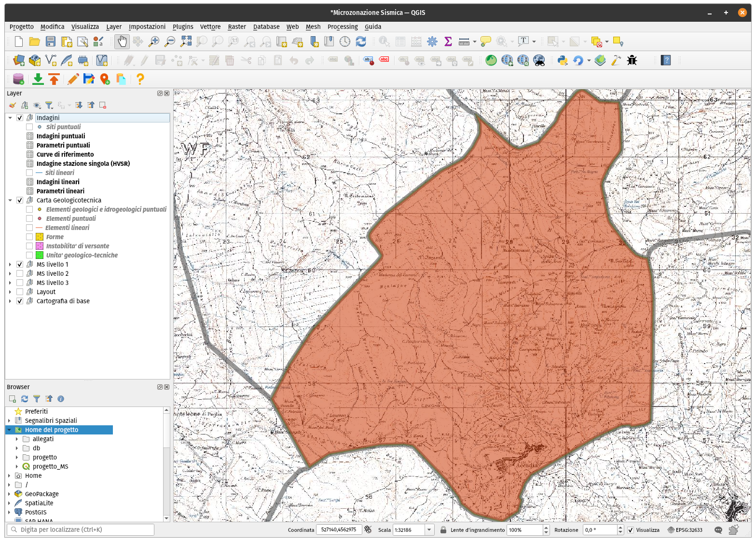Open layer styling paintbrush in Layer panel
756x542 pixels.
(x=13, y=105)
